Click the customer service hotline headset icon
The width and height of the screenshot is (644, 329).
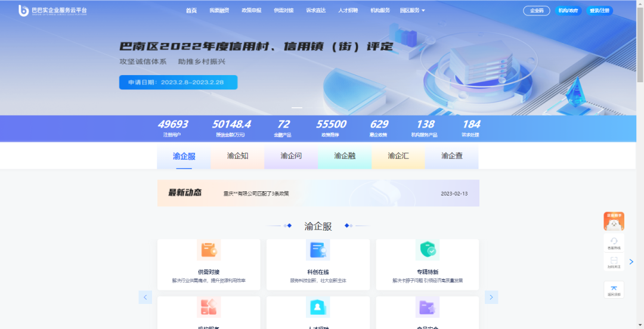tap(614, 241)
